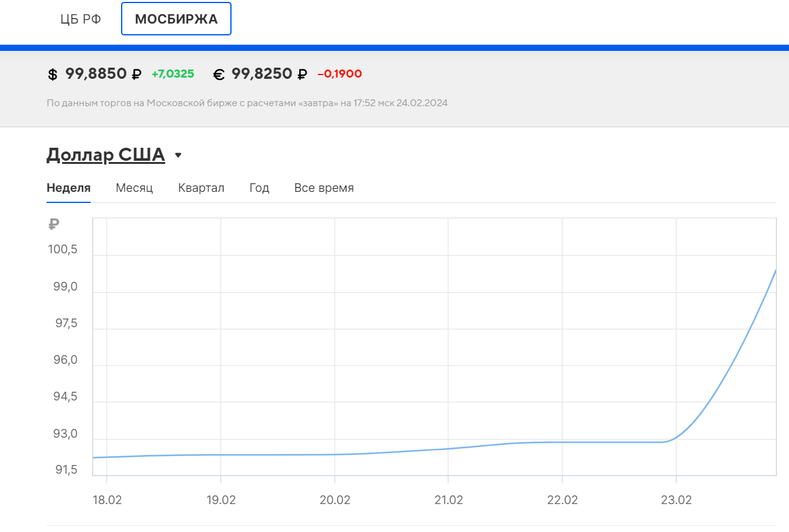Click the 23.02 date on chart axis
This screenshot has width=789, height=532.
pyautogui.click(x=675, y=500)
